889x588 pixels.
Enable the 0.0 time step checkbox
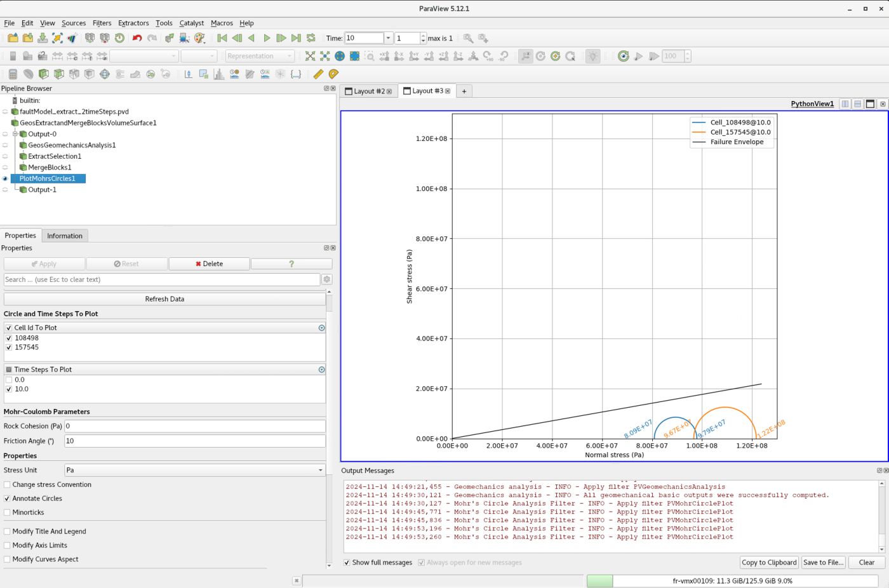9,380
